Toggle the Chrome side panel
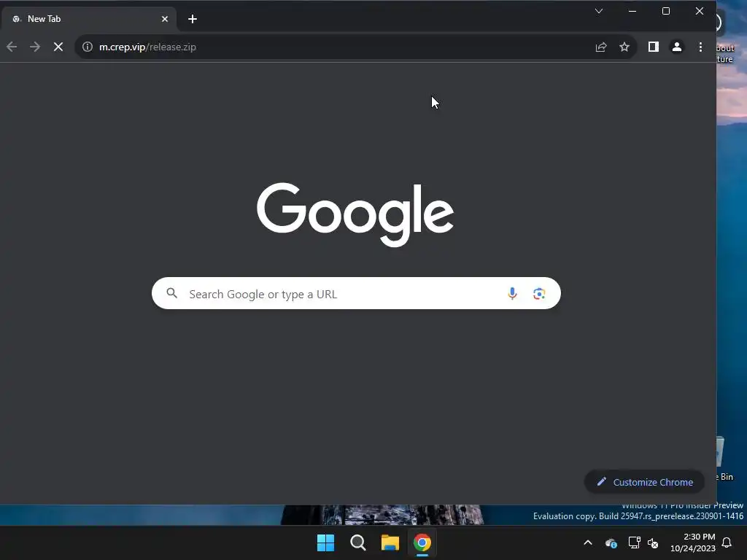Viewport: 747px width, 560px height. pos(653,47)
